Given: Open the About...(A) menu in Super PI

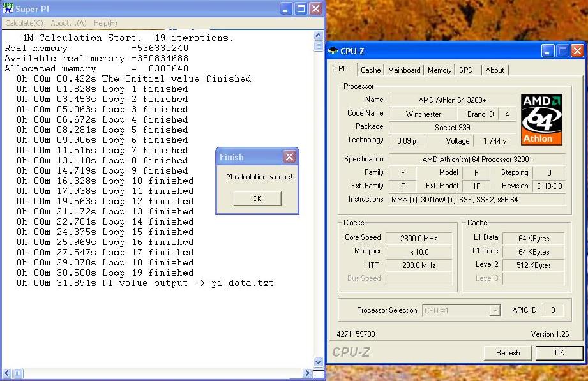Looking at the screenshot, I should pos(68,23).
